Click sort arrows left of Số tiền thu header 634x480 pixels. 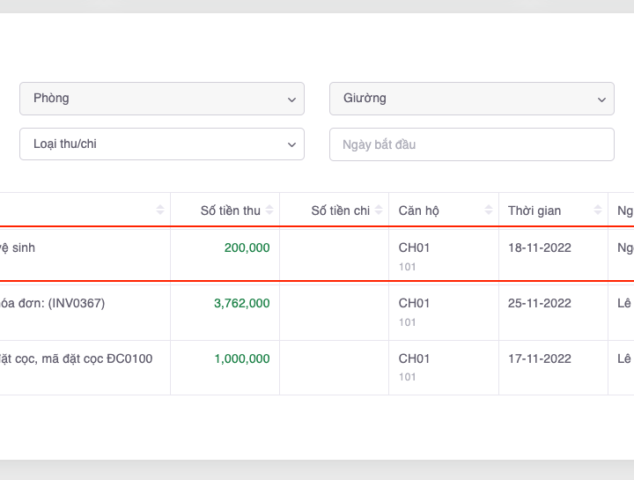coord(161,210)
